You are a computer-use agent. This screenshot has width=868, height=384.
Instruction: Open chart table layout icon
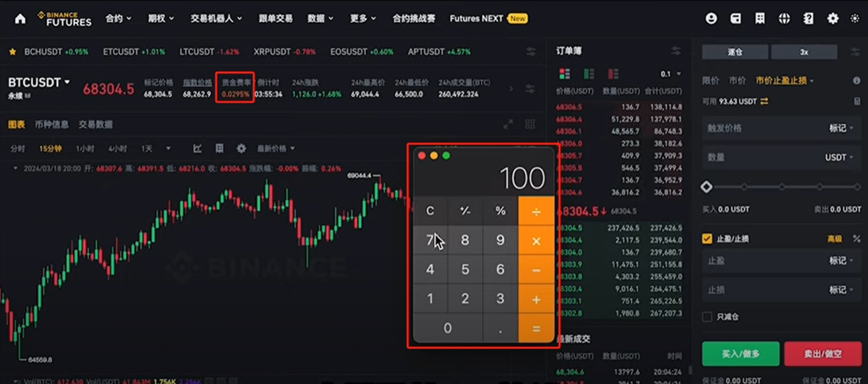tap(219, 149)
